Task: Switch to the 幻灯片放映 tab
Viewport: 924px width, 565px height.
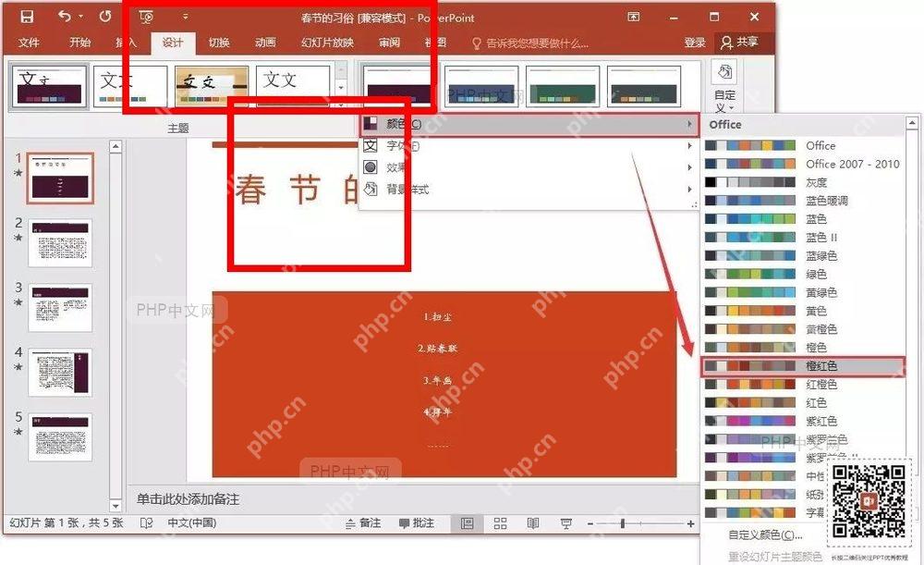Action: (x=328, y=43)
